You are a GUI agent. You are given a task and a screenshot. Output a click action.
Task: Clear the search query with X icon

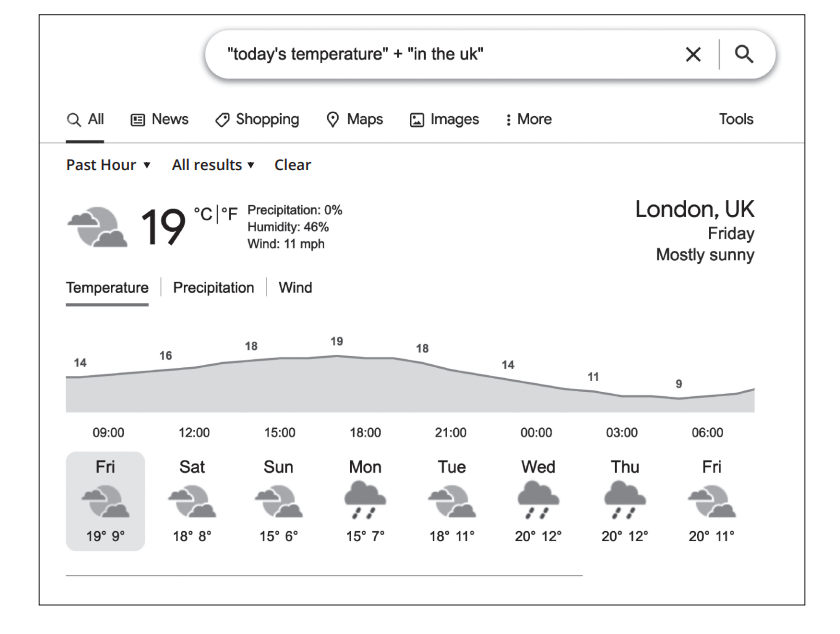(x=693, y=54)
